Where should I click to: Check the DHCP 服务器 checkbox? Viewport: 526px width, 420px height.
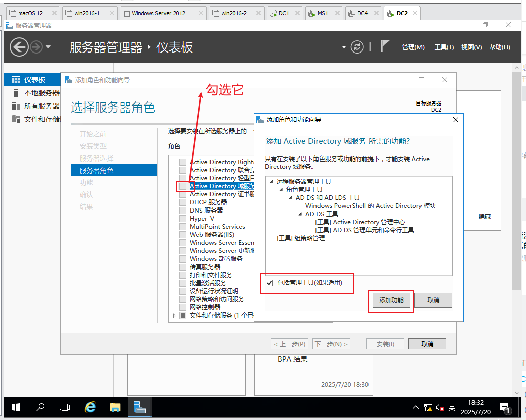(183, 202)
